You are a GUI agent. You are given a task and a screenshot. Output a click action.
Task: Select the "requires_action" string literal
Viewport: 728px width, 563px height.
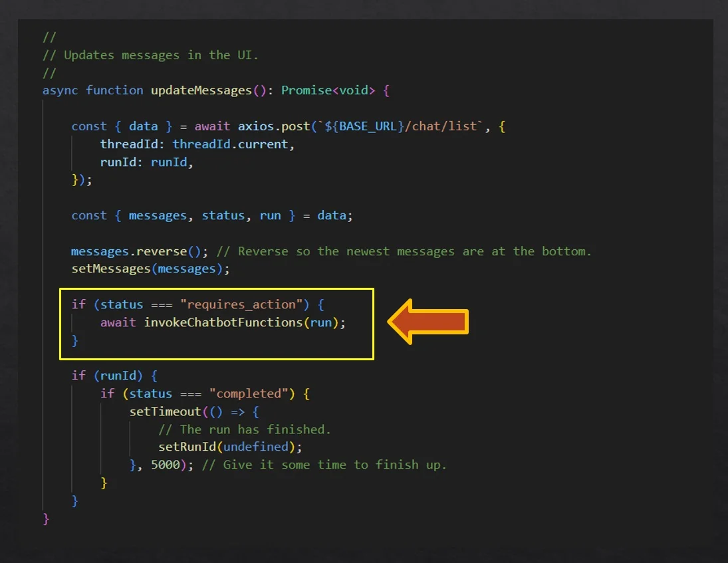tap(241, 304)
